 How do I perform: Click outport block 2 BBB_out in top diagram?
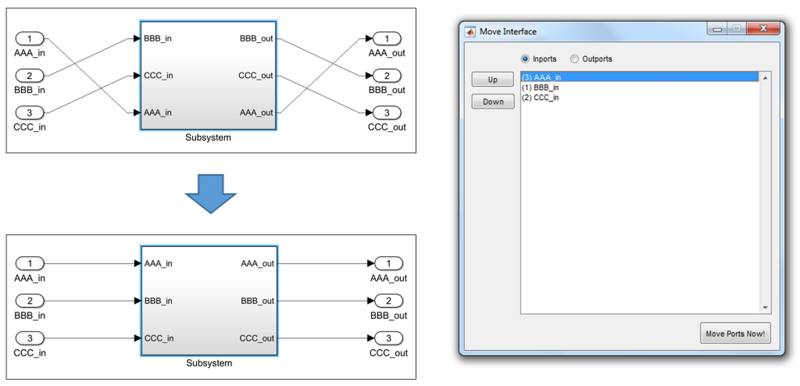pos(387,75)
